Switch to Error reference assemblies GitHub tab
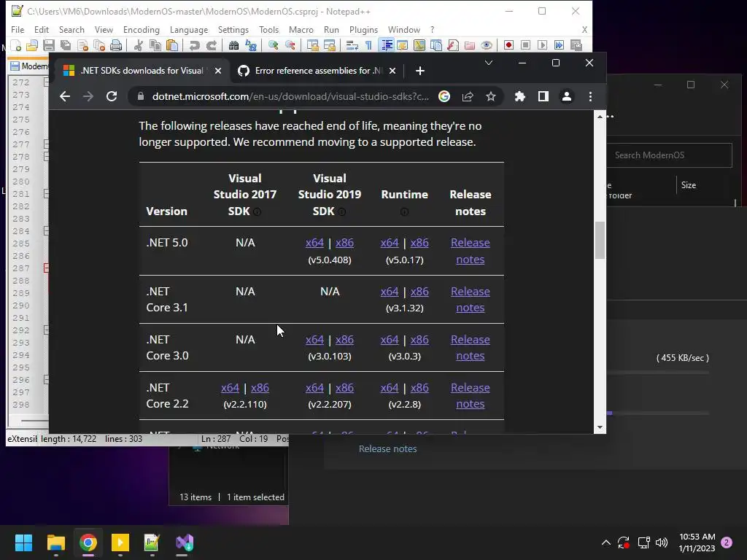The height and width of the screenshot is (560, 747). tap(318, 71)
